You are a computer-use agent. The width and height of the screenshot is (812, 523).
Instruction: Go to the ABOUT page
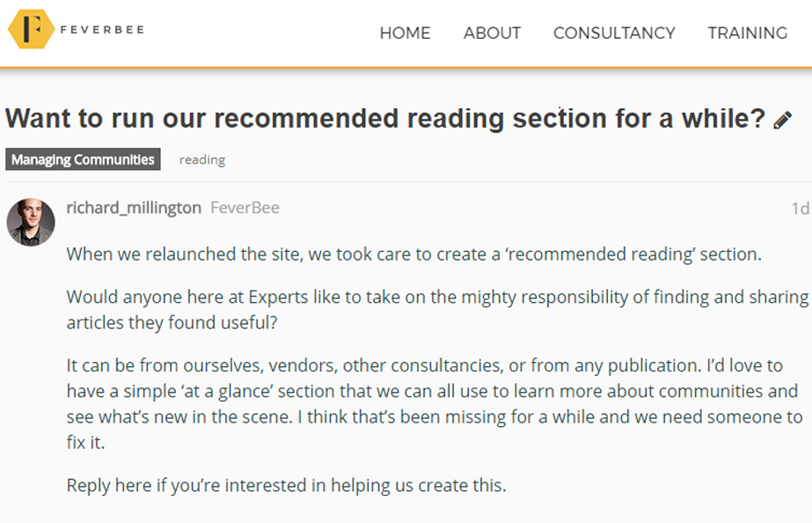(492, 33)
